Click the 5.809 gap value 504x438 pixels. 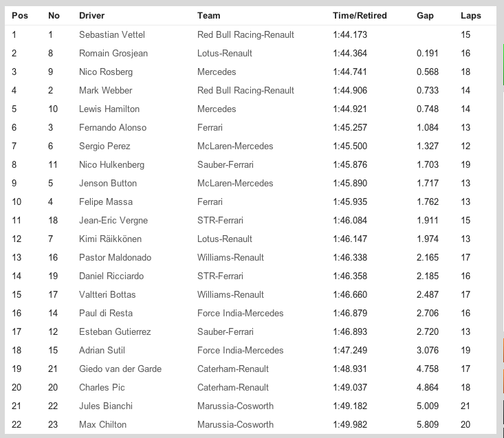tap(428, 424)
